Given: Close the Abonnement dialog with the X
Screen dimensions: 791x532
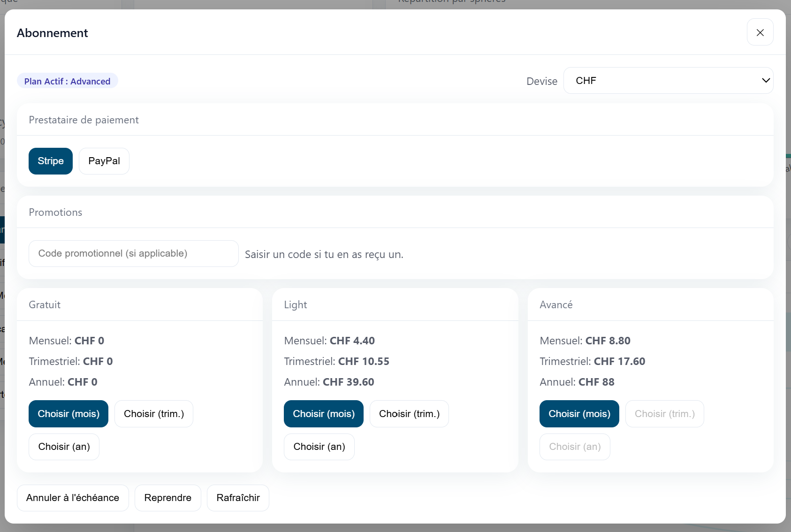Looking at the screenshot, I should coord(760,32).
